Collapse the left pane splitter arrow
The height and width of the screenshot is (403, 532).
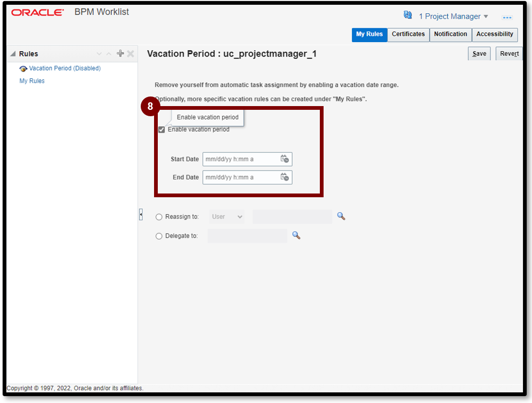click(141, 214)
